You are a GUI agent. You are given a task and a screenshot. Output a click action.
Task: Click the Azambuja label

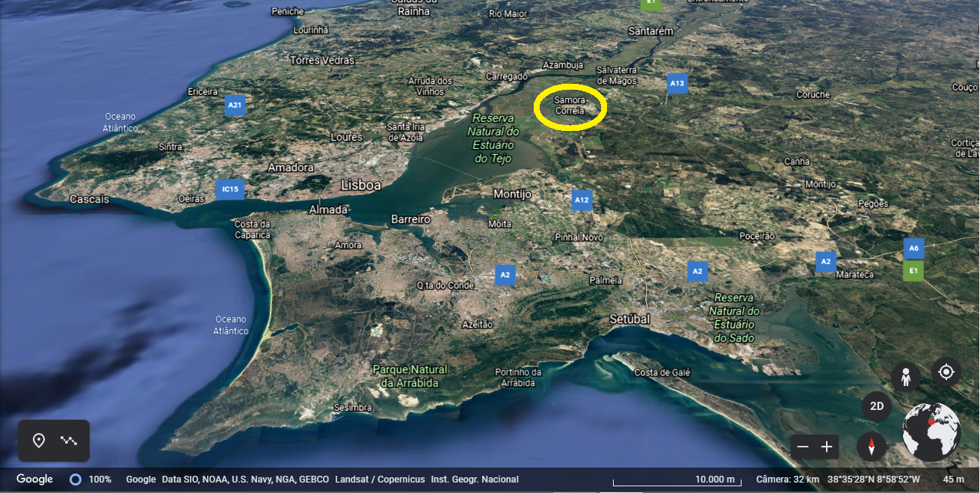pyautogui.click(x=563, y=65)
